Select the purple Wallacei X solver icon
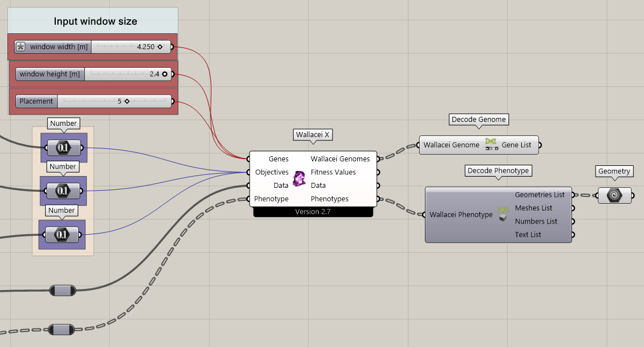The width and height of the screenshot is (644, 347). 299,179
